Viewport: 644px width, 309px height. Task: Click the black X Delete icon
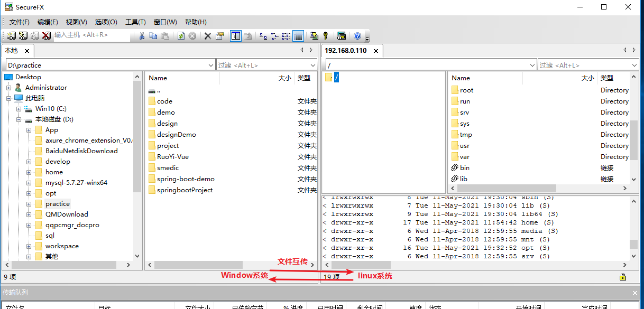tap(208, 36)
